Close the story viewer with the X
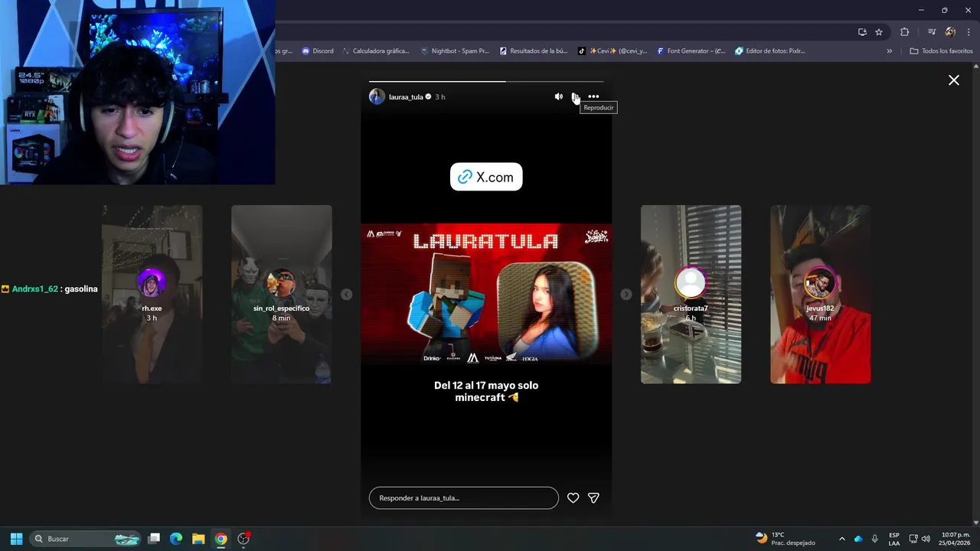This screenshot has width=980, height=551. (x=954, y=80)
